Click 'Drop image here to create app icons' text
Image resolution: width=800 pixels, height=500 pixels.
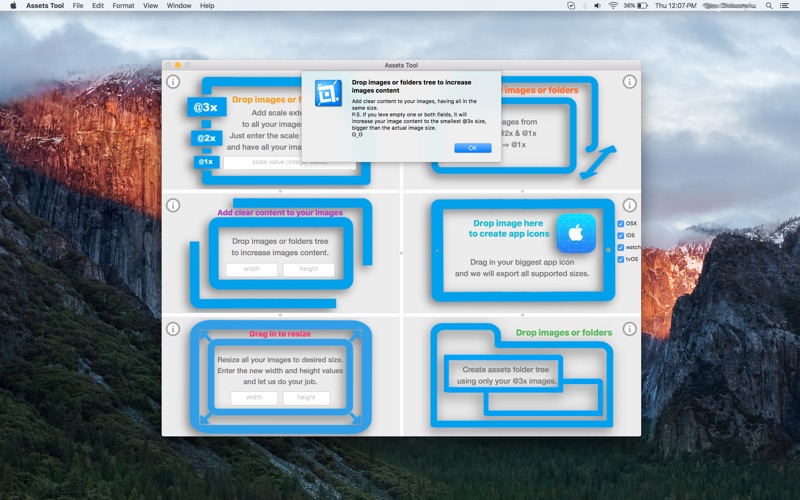click(509, 229)
